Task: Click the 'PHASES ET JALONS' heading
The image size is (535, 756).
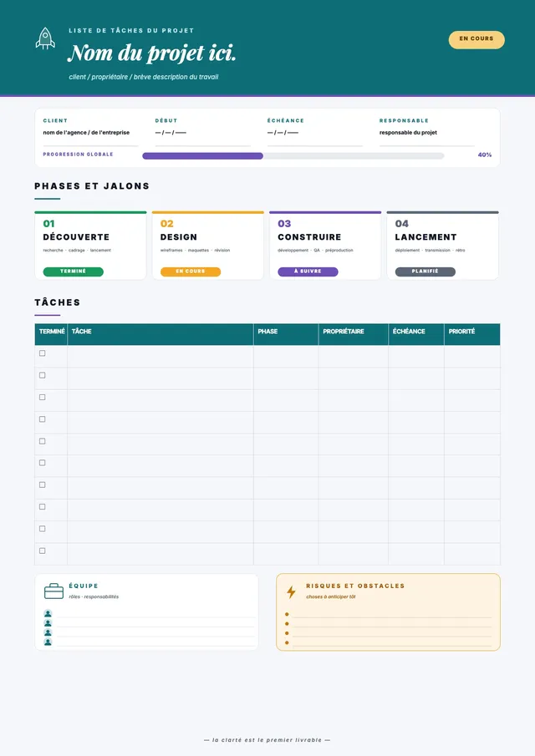Action: point(92,186)
